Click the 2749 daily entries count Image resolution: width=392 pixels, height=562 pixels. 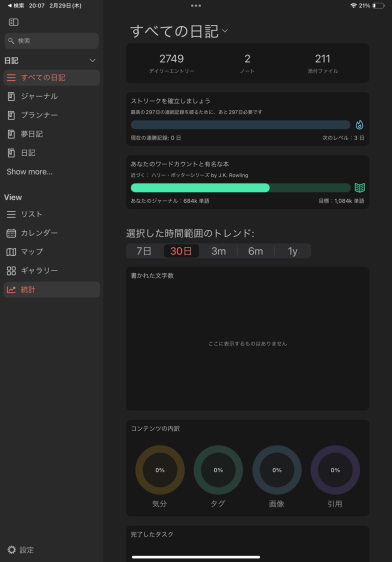click(172, 59)
